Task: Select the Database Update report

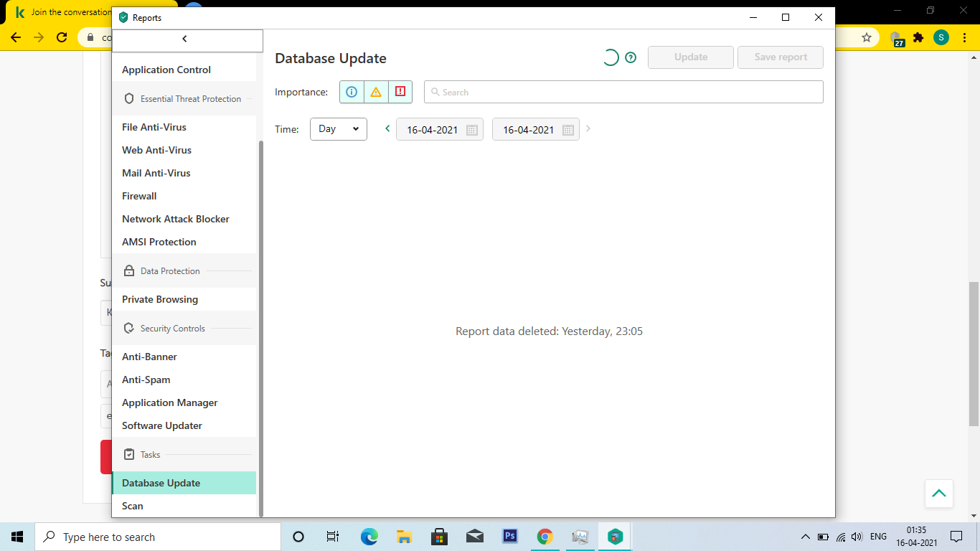Action: coord(184,483)
